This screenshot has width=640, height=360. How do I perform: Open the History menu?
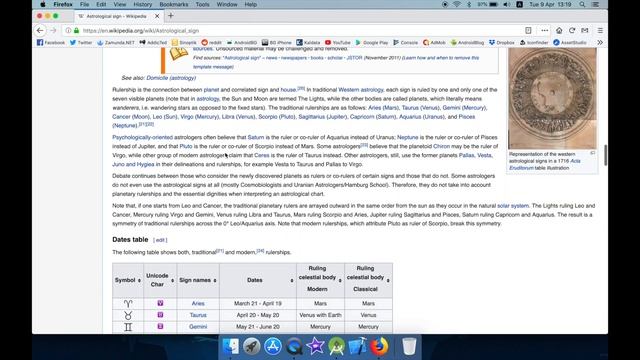tap(143, 4)
